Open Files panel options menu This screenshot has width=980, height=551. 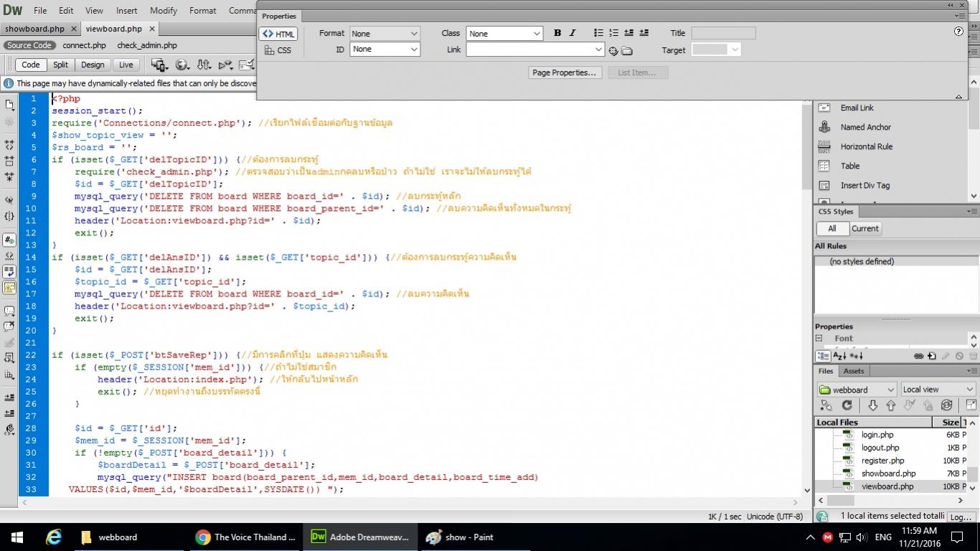(971, 371)
